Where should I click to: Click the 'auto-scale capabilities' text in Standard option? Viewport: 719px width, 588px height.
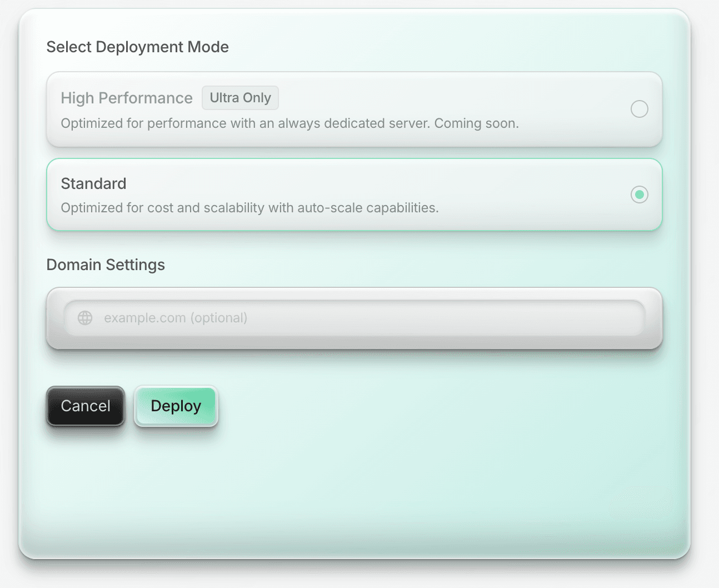(367, 208)
